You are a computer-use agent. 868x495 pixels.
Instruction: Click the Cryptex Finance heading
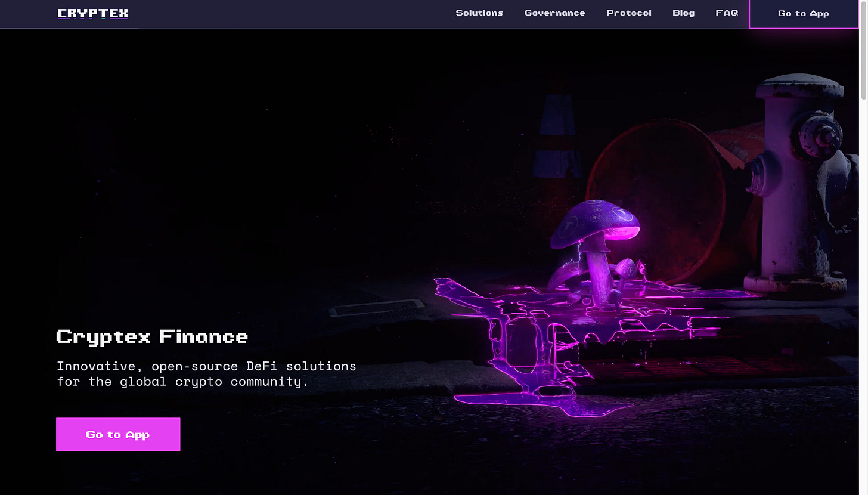point(152,336)
